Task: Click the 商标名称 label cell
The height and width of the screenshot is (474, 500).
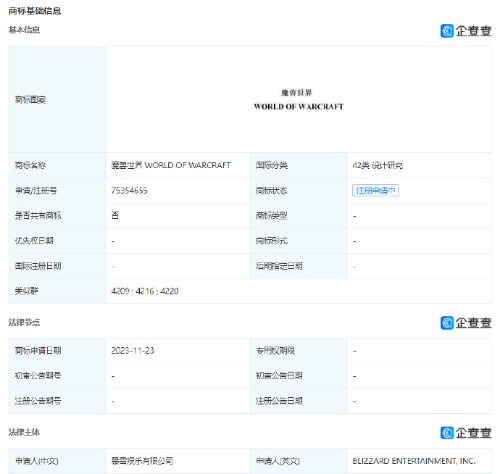Action: click(x=57, y=165)
